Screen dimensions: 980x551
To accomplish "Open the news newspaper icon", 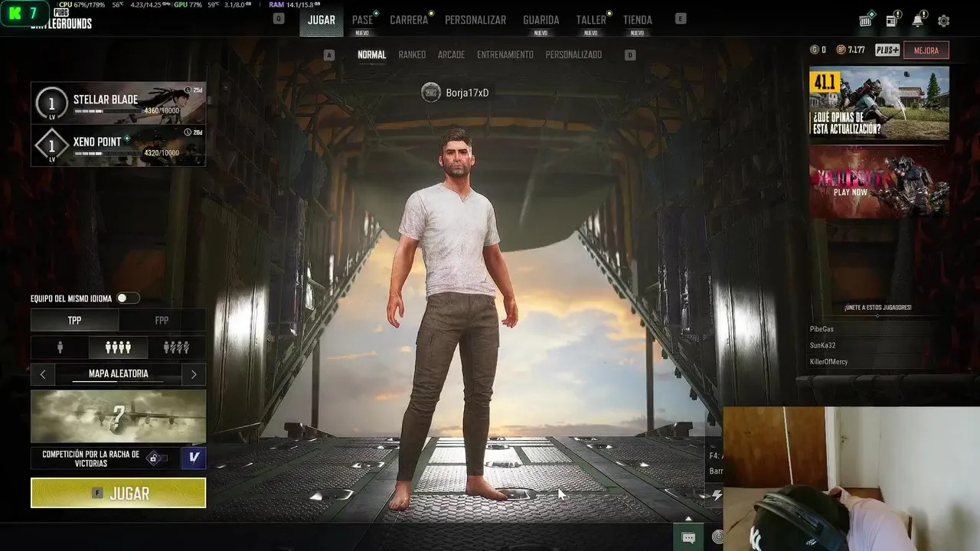I will point(893,20).
